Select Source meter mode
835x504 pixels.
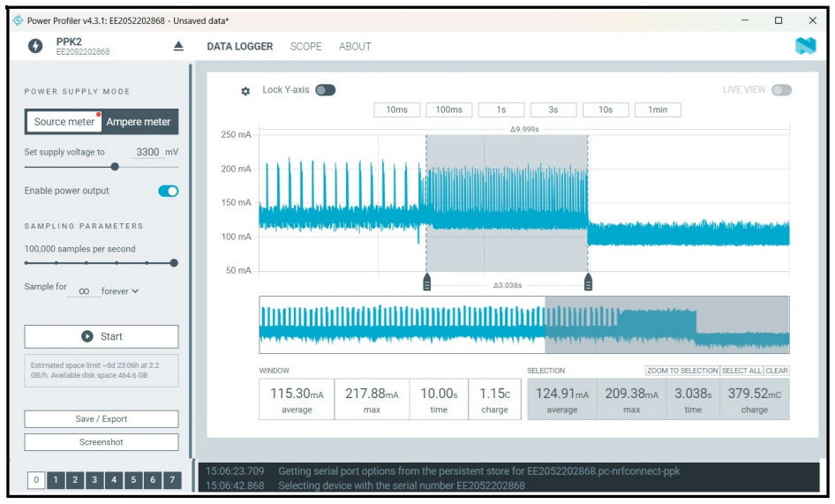tap(64, 122)
